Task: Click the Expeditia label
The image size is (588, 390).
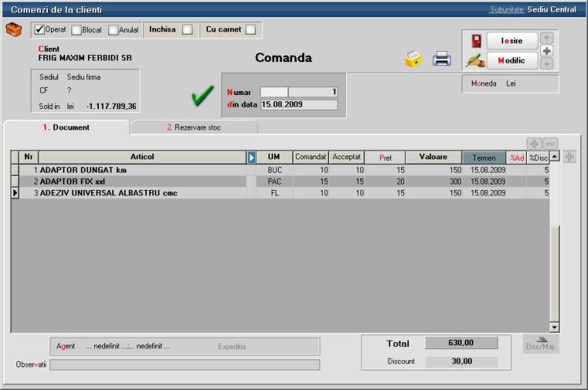Action: [x=232, y=347]
